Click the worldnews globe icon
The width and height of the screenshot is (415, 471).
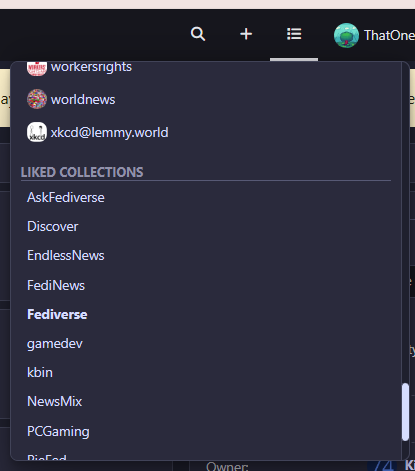click(37, 99)
